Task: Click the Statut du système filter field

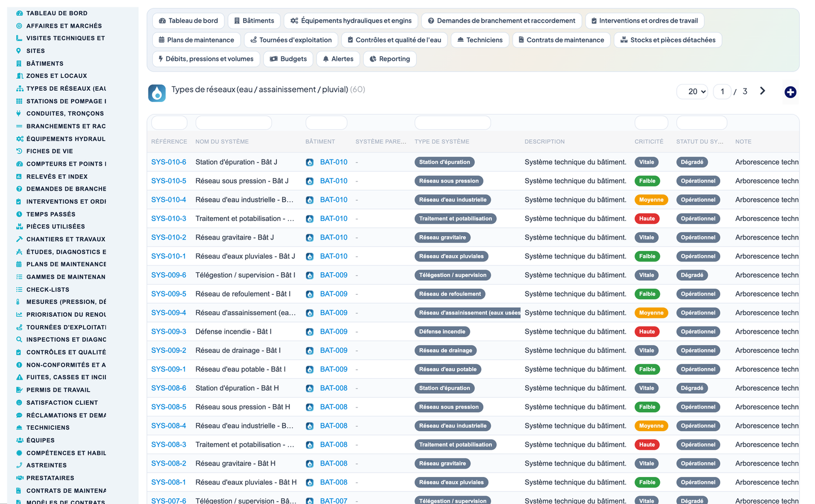Action: tap(702, 122)
